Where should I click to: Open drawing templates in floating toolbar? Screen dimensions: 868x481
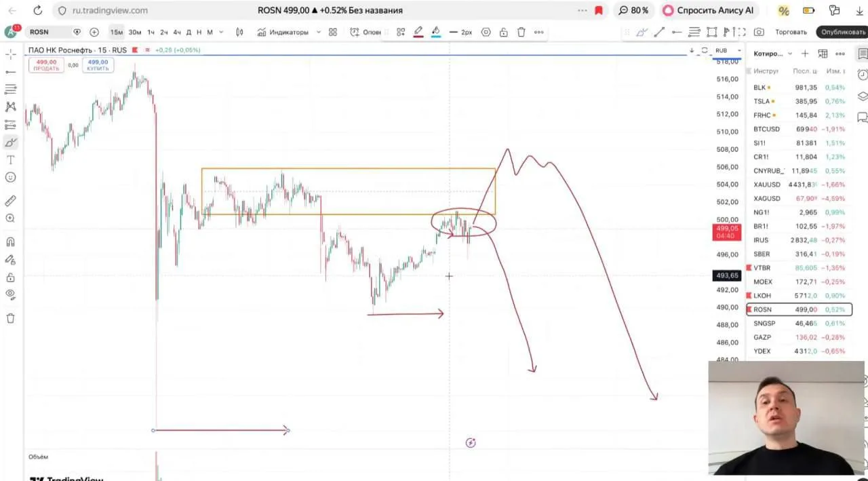(x=401, y=32)
